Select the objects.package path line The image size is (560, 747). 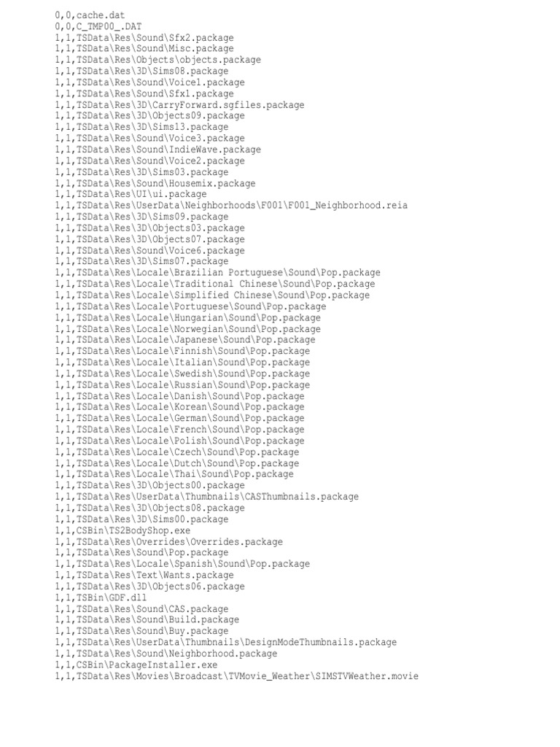tap(158, 60)
